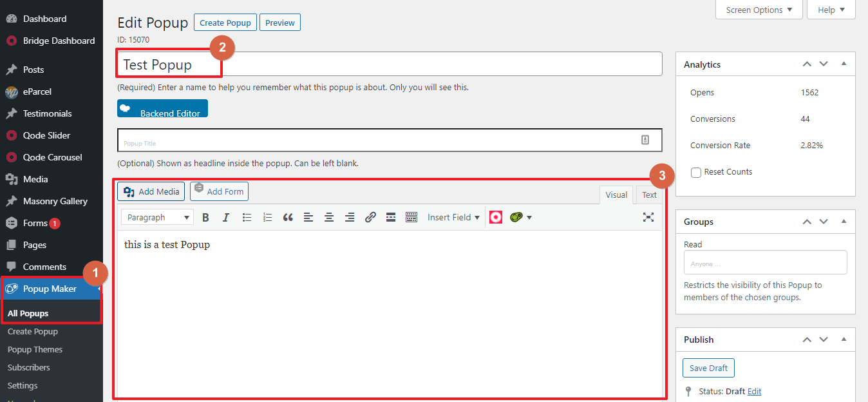
Task: Apply italic formatting
Action: click(x=226, y=217)
